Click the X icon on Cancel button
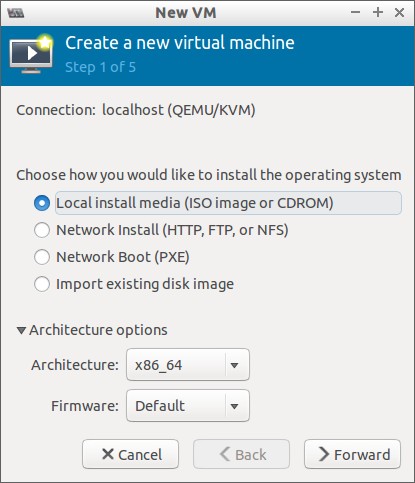 pos(108,454)
